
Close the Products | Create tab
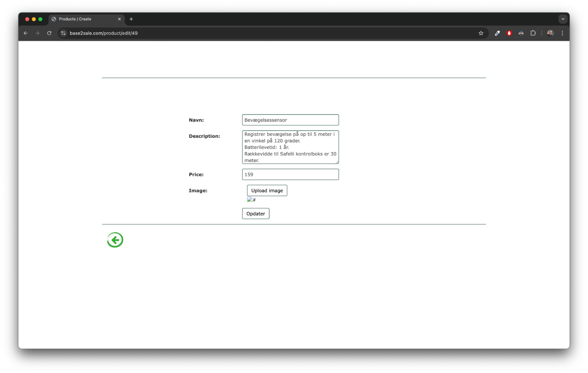coord(119,19)
